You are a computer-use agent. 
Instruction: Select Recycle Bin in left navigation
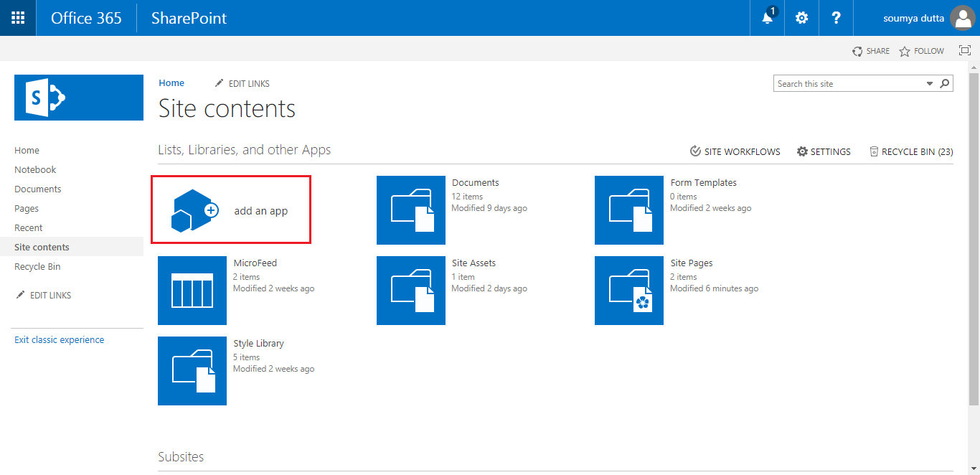37,267
